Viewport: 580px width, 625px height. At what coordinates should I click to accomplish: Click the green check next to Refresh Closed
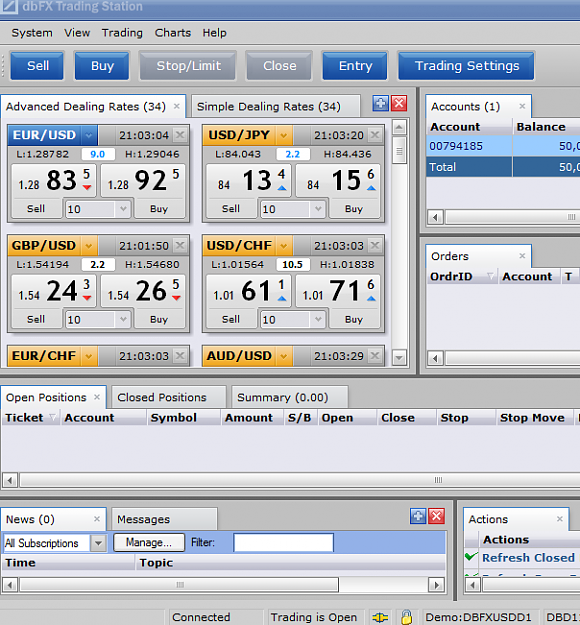pyautogui.click(x=472, y=556)
